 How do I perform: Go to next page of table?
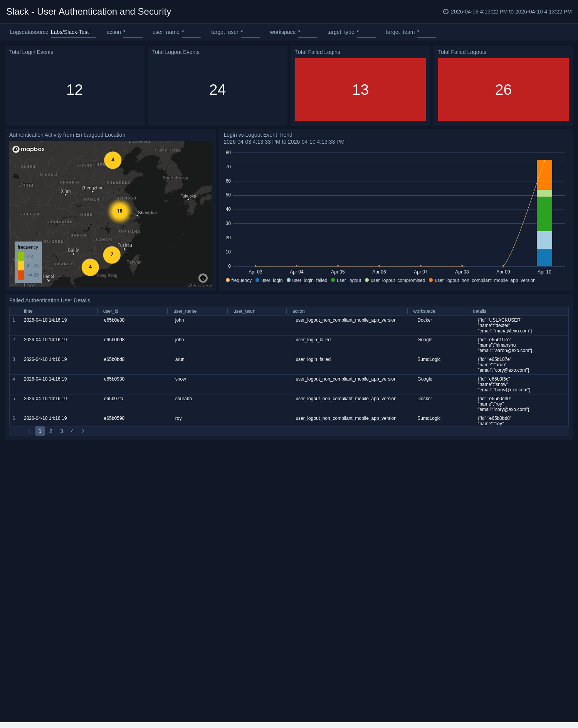[x=83, y=431]
